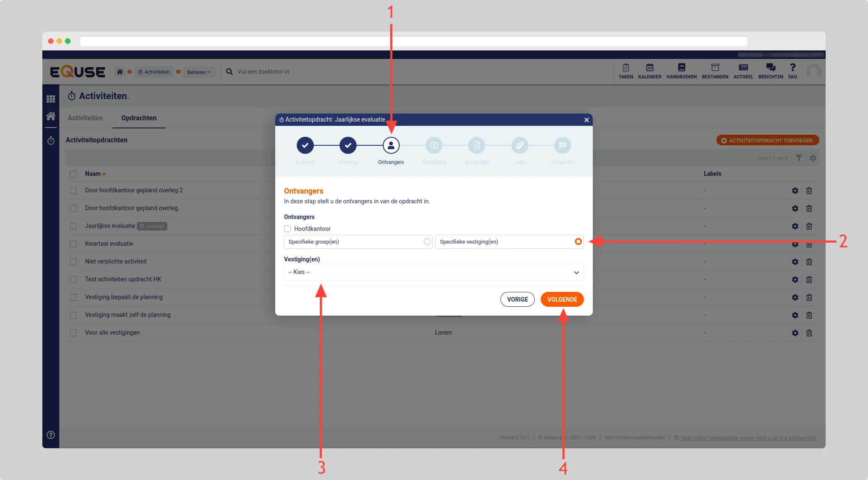This screenshot has width=868, height=480.
Task: Click the search field Vul een zoekterm in
Action: pos(263,72)
